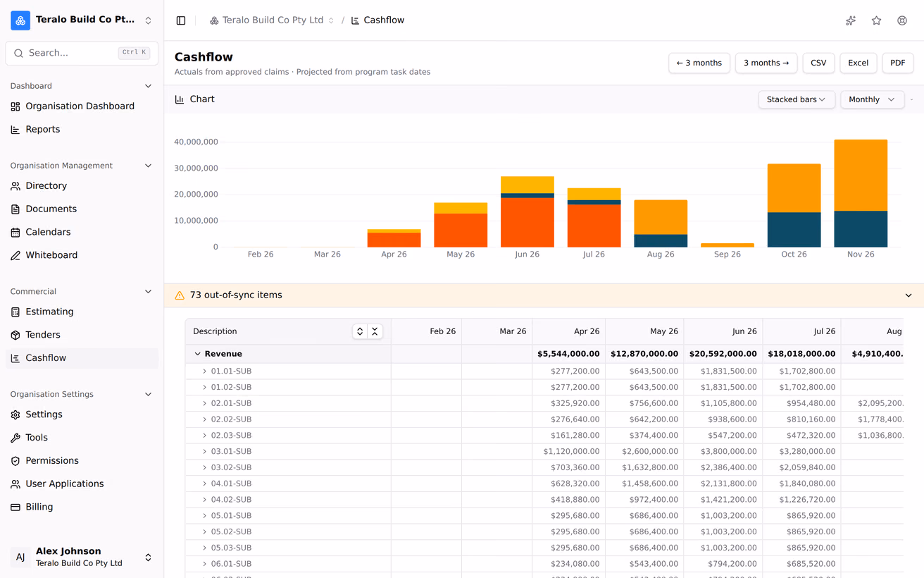The image size is (924, 578).
Task: Open Reports in sidebar
Action: [82, 130]
